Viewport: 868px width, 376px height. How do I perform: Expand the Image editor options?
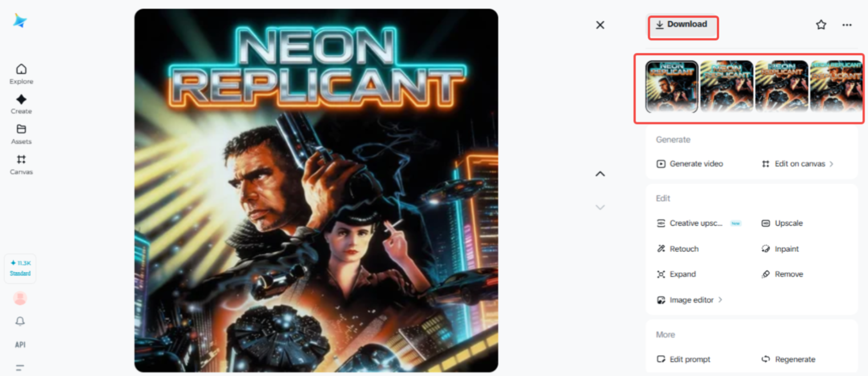click(690, 300)
